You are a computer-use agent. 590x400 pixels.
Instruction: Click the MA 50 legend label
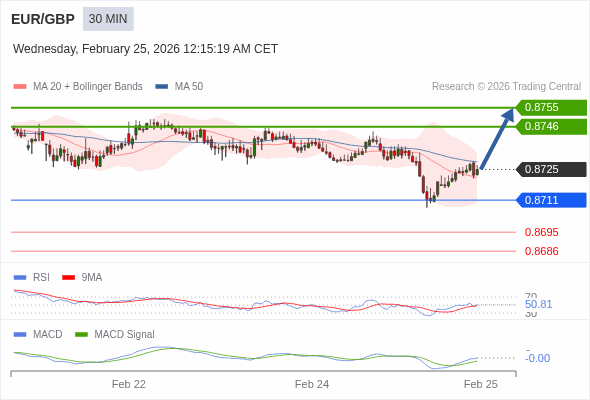(x=189, y=87)
